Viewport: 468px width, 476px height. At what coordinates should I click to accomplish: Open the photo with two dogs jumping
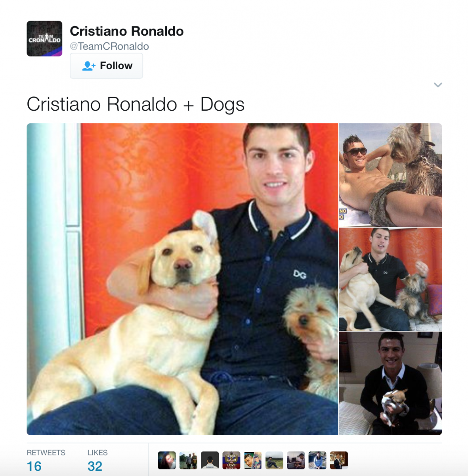(390, 279)
